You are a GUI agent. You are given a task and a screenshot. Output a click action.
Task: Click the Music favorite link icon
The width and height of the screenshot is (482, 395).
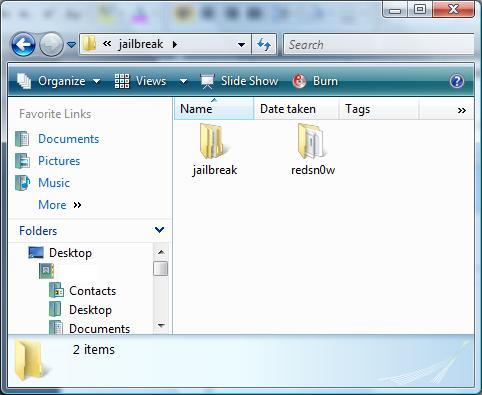coord(22,183)
